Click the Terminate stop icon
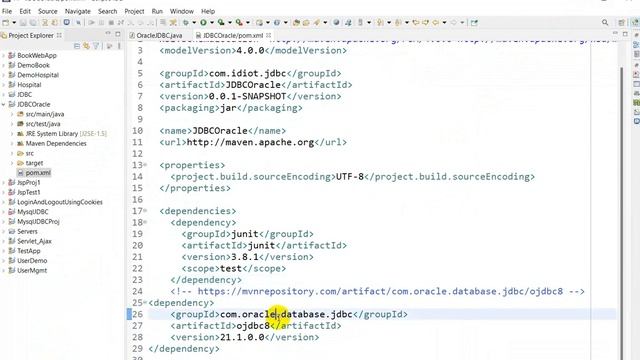The width and height of the screenshot is (640, 360). pyautogui.click(x=111, y=23)
